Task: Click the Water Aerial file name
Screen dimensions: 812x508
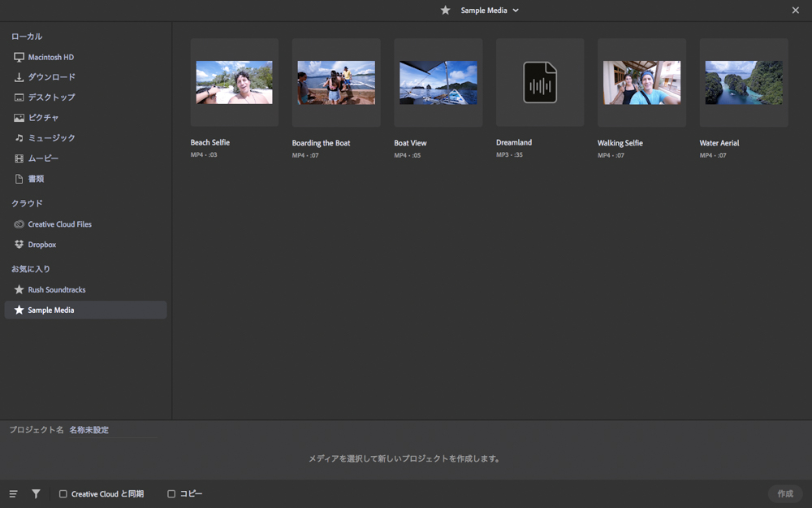Action: (x=719, y=143)
